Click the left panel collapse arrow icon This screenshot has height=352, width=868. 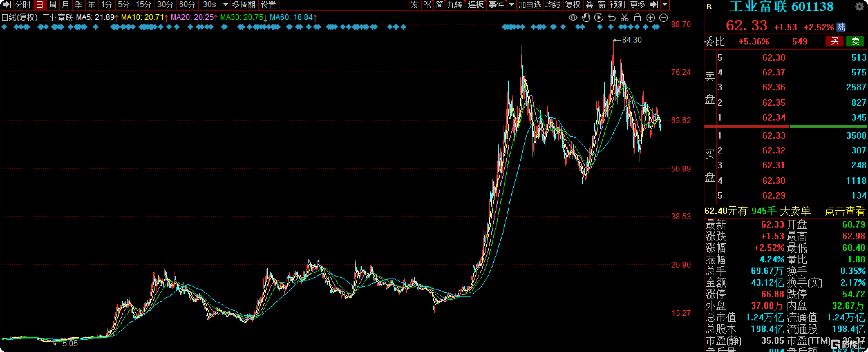7,5
